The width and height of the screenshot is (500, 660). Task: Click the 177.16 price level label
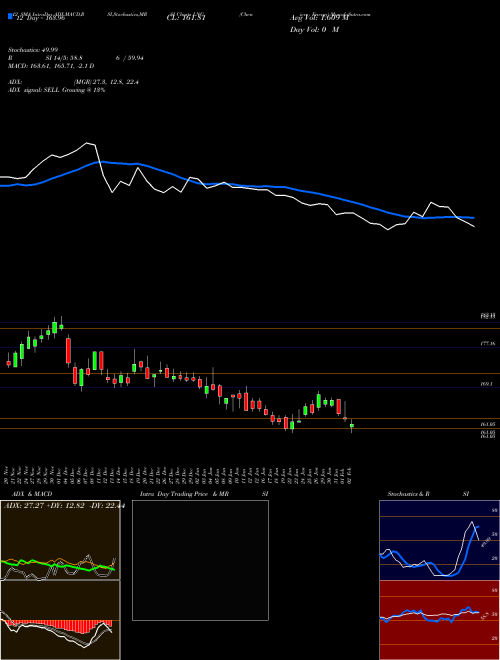pyautogui.click(x=487, y=344)
